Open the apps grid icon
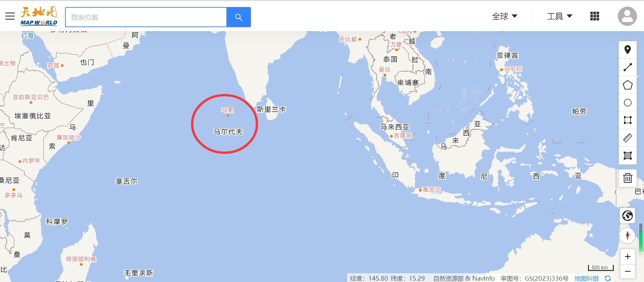The image size is (644, 282). tap(595, 16)
